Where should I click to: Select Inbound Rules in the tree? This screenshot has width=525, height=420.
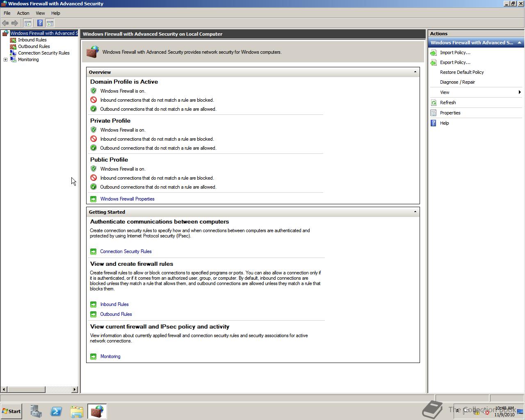32,40
